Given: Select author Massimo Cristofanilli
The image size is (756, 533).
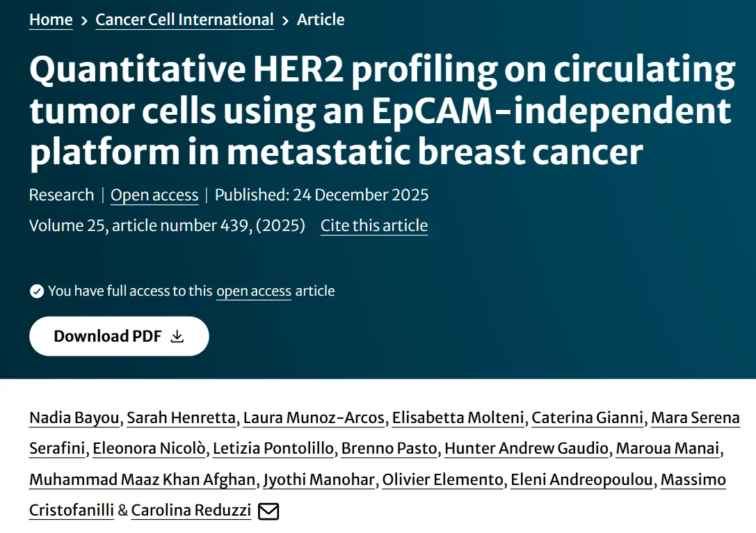Looking at the screenshot, I should [71, 510].
